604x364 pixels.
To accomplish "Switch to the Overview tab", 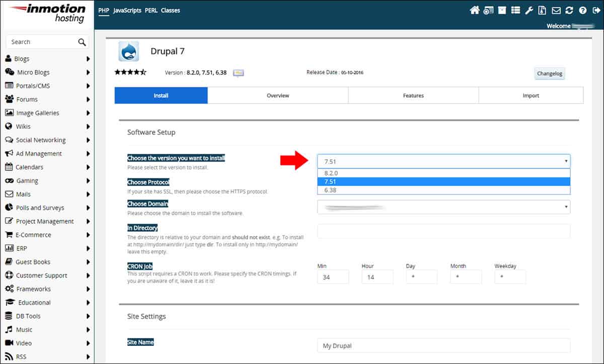I will (278, 96).
